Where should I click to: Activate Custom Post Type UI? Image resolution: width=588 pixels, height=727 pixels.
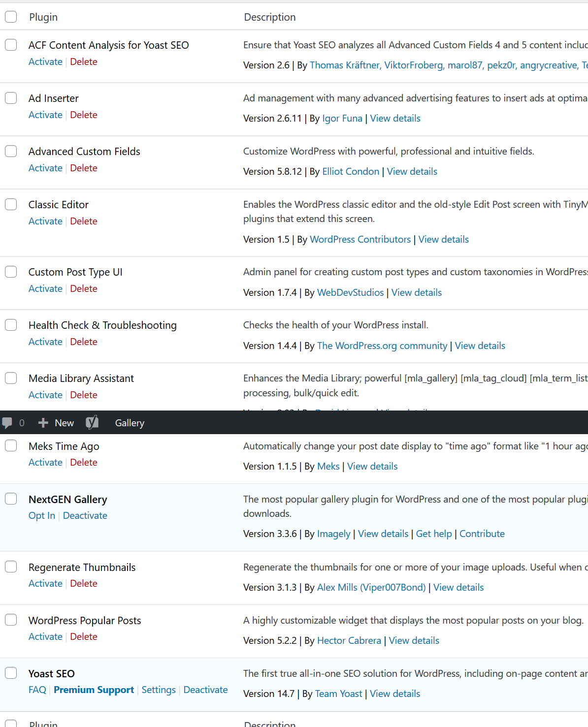tap(45, 288)
